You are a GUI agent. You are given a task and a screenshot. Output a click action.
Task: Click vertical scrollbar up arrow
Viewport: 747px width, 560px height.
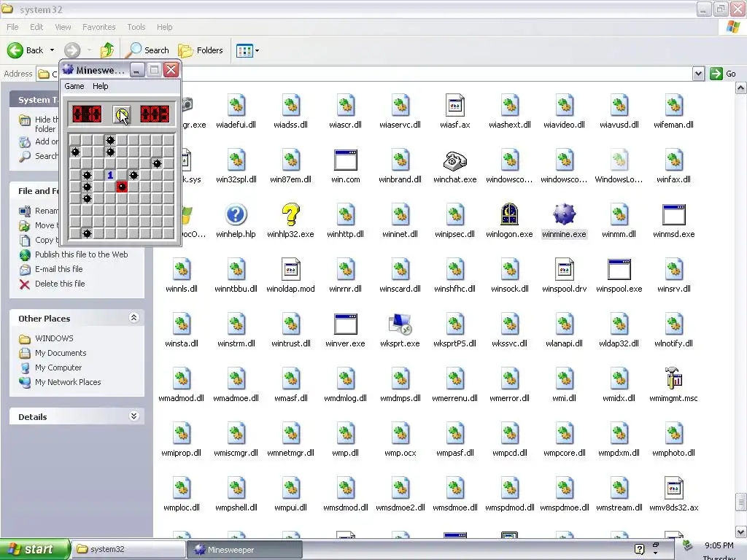tap(741, 88)
